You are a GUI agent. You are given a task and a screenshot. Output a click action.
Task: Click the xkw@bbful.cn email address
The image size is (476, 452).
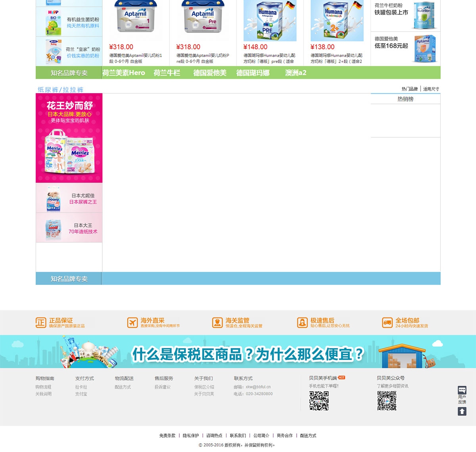258,387
